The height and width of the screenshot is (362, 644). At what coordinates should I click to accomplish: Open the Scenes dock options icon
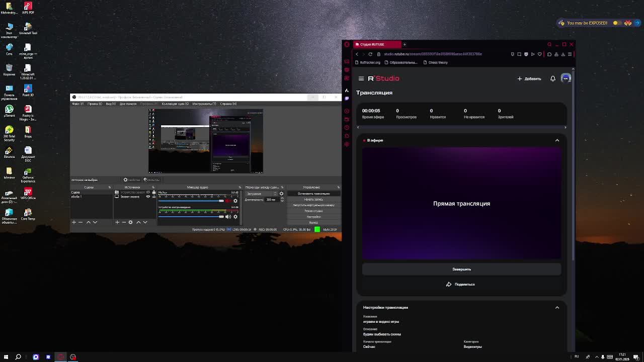(110, 188)
